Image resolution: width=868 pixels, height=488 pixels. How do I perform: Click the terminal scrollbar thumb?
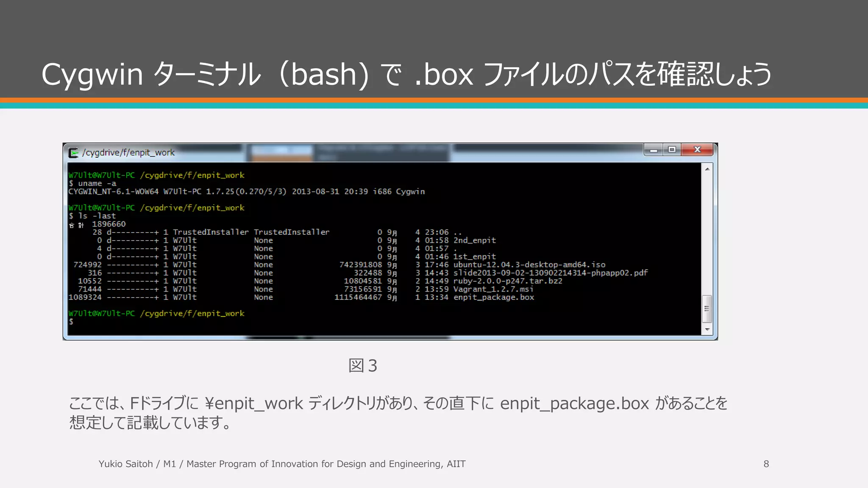click(x=707, y=309)
